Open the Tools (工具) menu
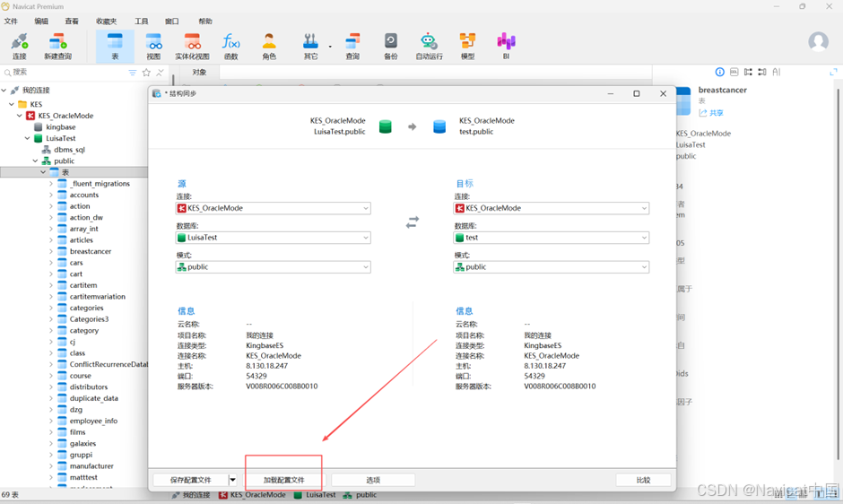The width and height of the screenshot is (843, 504). [x=142, y=21]
